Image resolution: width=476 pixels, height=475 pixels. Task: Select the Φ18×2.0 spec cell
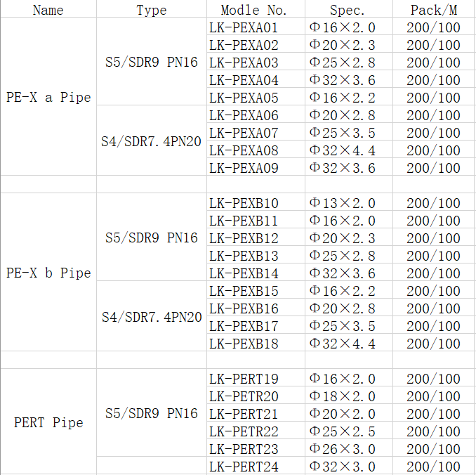[x=348, y=395]
